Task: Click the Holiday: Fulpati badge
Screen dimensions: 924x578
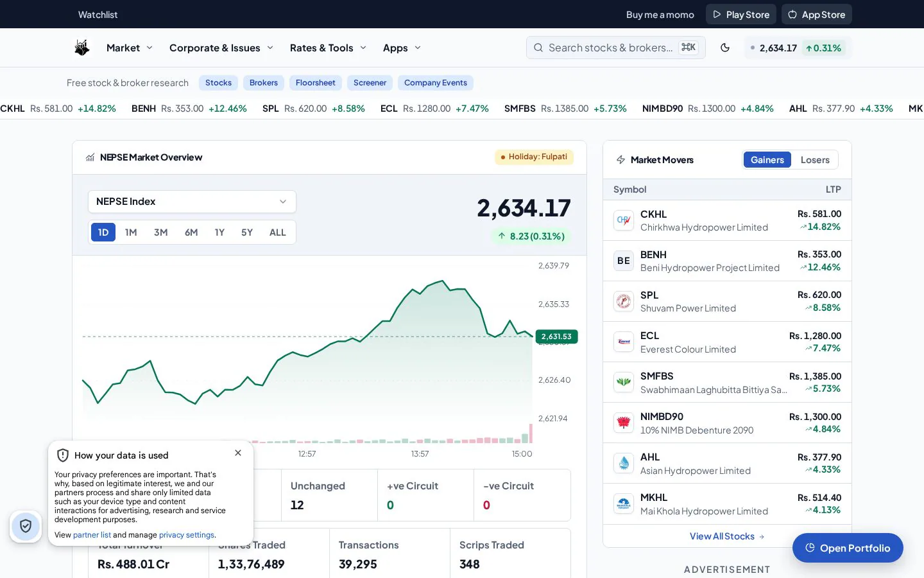Action: [x=534, y=157]
